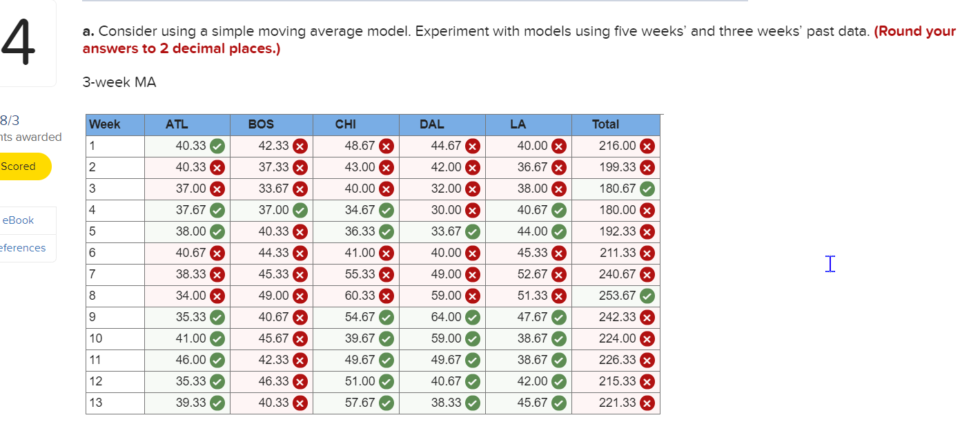Screen dimensions: 980x431
Task: Click the green check on Week 3 Total value
Action: tap(646, 189)
